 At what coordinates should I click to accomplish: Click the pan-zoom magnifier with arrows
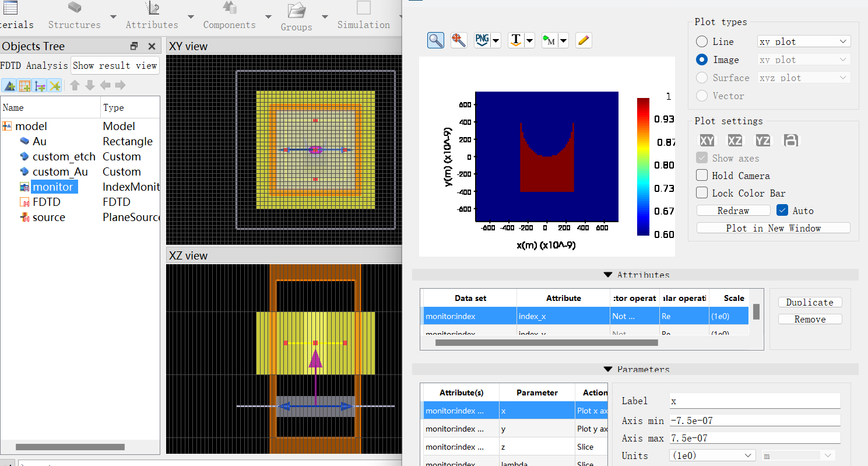pyautogui.click(x=459, y=40)
